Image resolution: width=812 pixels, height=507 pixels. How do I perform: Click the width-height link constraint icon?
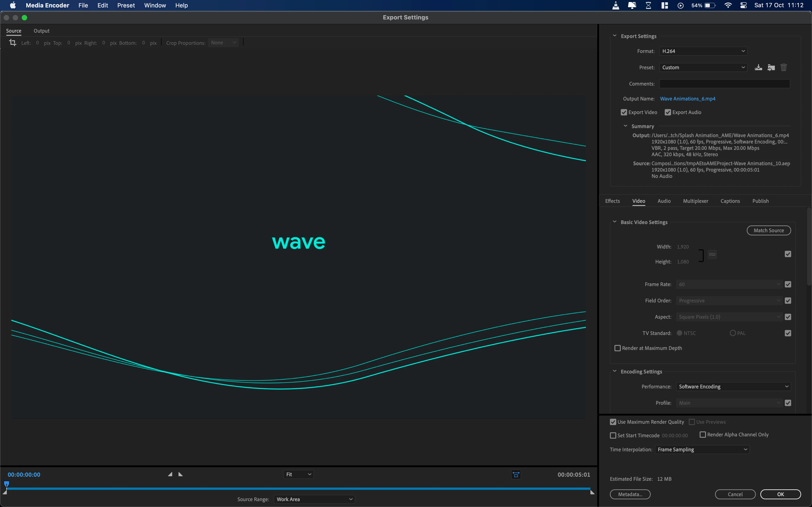tap(712, 254)
